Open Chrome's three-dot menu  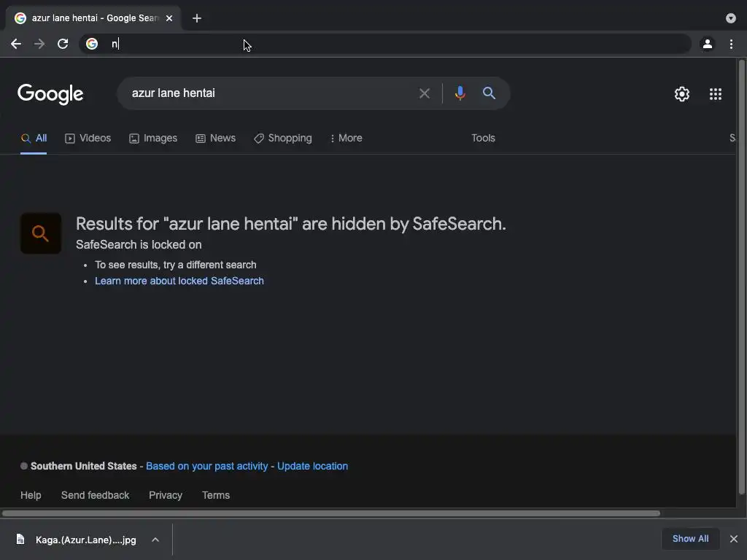731,44
